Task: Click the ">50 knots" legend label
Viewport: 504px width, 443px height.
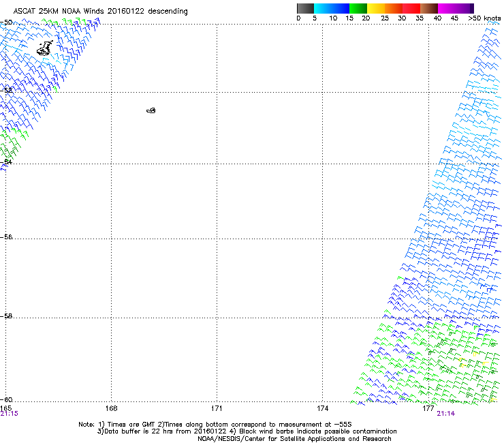Action: 484,18
